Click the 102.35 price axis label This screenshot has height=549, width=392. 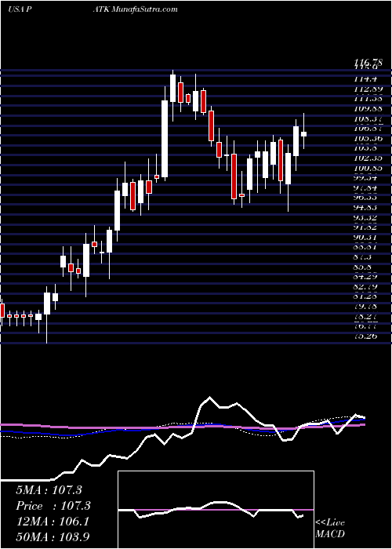point(368,158)
